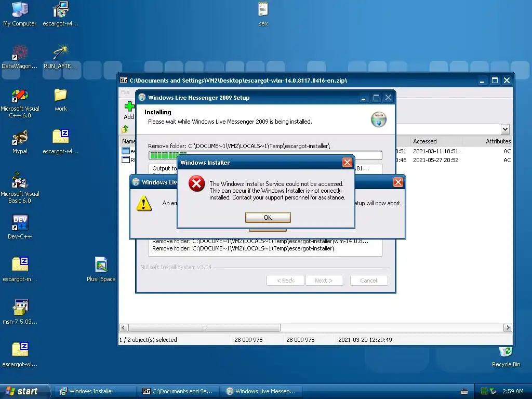Screen dimensions: 532x399
Task: Click 'Nullsoft Install System v3.04' label
Action: (176, 267)
